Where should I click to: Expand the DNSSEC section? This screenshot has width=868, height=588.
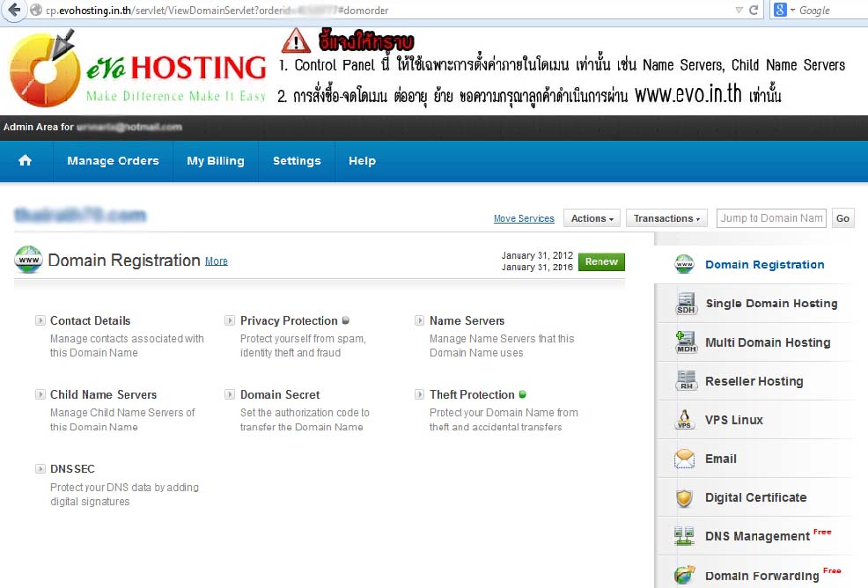point(40,468)
